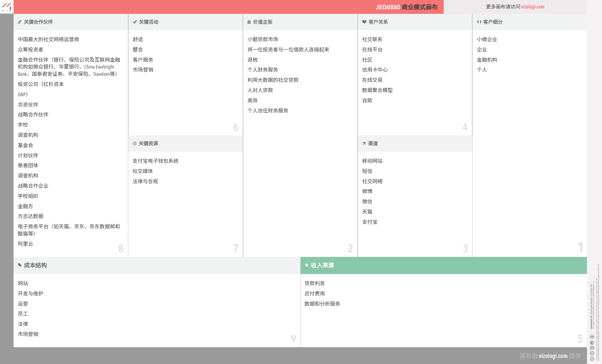Click the 贷款利息 entry under 收入来源

pos(314,283)
